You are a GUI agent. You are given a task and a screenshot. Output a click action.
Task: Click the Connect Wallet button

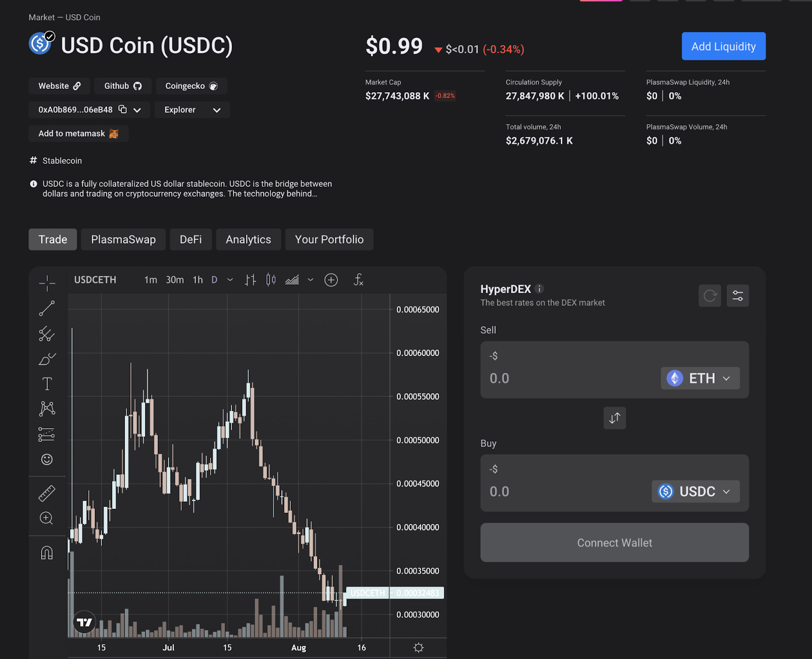[x=614, y=542]
